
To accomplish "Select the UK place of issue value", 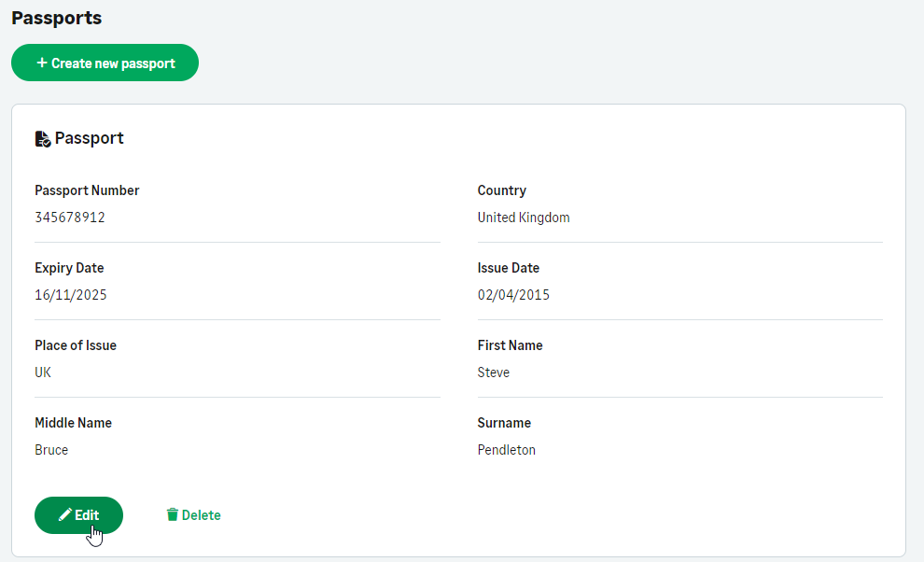I will click(43, 372).
